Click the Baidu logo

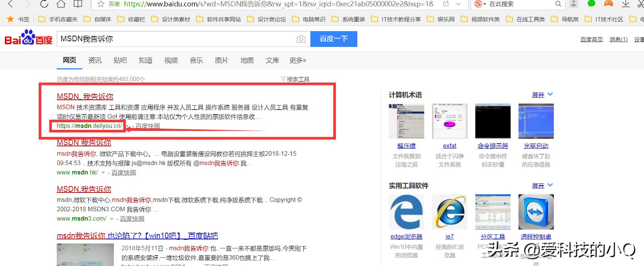point(28,38)
